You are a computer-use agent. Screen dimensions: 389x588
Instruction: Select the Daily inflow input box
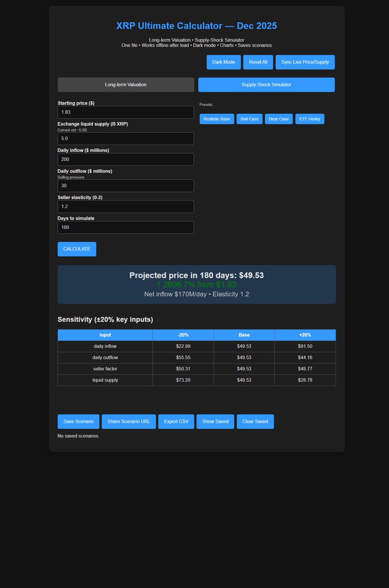click(126, 159)
